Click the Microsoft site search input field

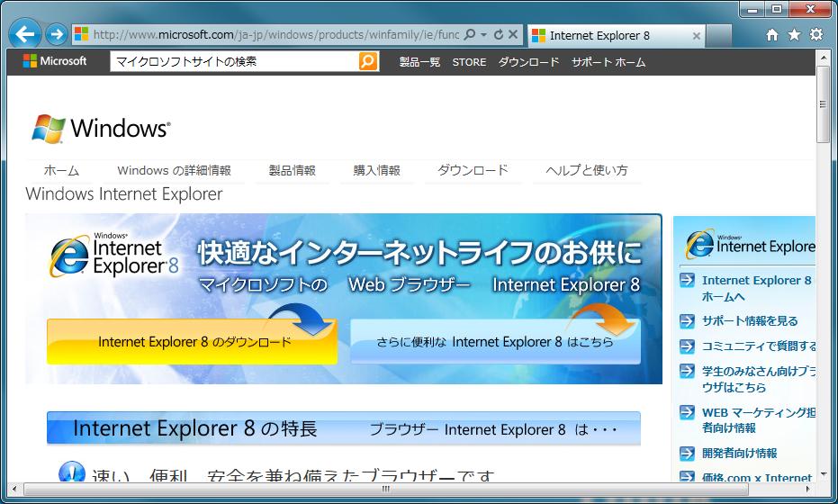pos(235,61)
